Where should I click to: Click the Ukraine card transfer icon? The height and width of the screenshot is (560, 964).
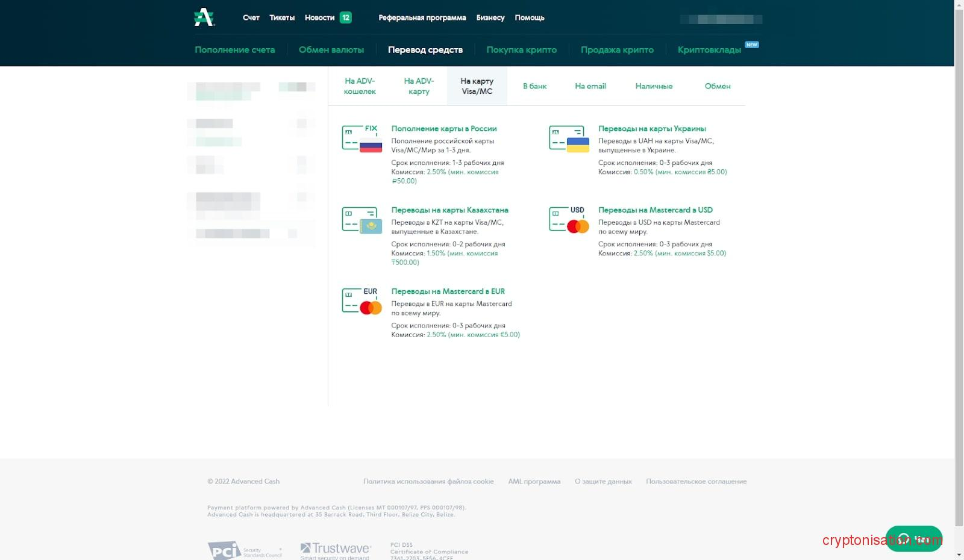(569, 138)
